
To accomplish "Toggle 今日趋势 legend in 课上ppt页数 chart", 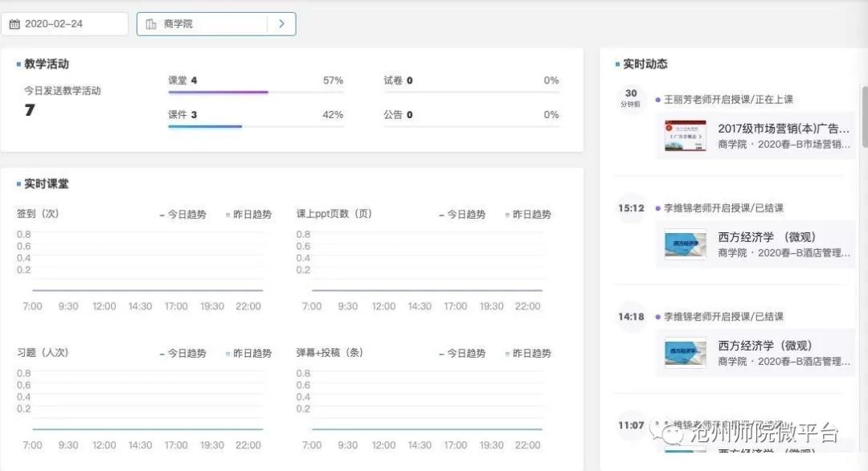I will [462, 215].
